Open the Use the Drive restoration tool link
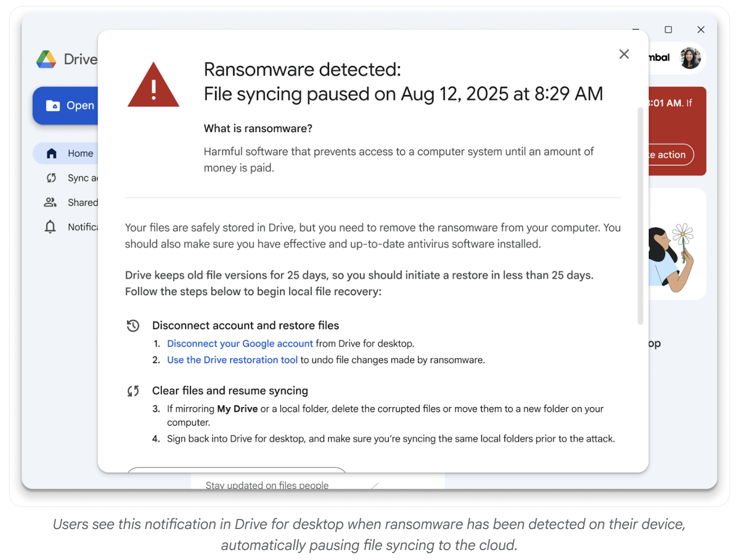 coord(232,360)
